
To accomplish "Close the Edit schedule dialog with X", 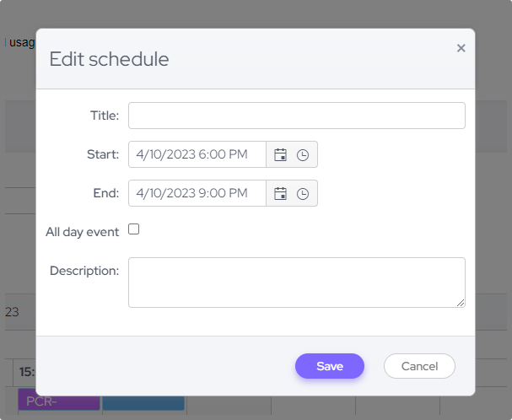I will [x=461, y=48].
